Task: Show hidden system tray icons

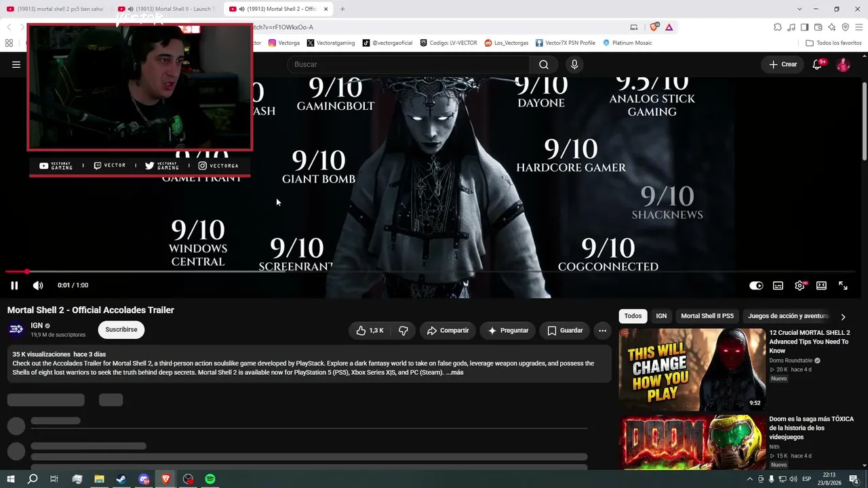Action: point(749,479)
